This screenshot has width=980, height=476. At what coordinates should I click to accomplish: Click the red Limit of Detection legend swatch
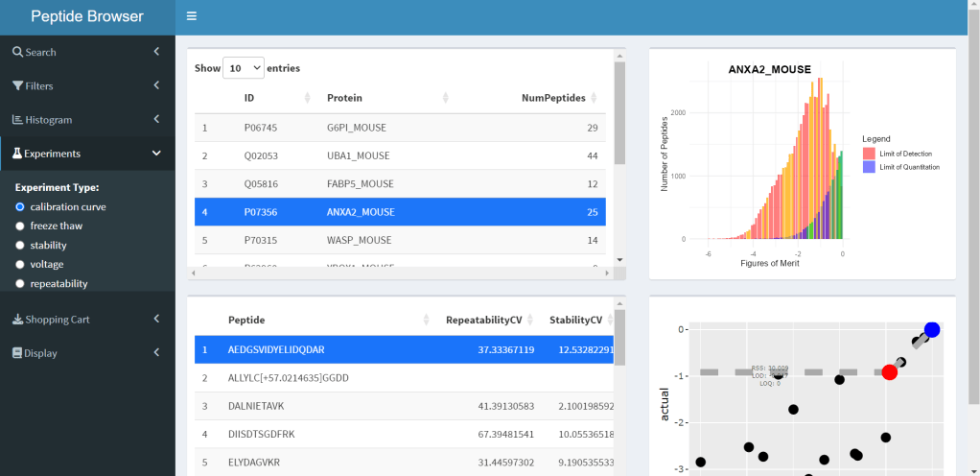pos(869,154)
